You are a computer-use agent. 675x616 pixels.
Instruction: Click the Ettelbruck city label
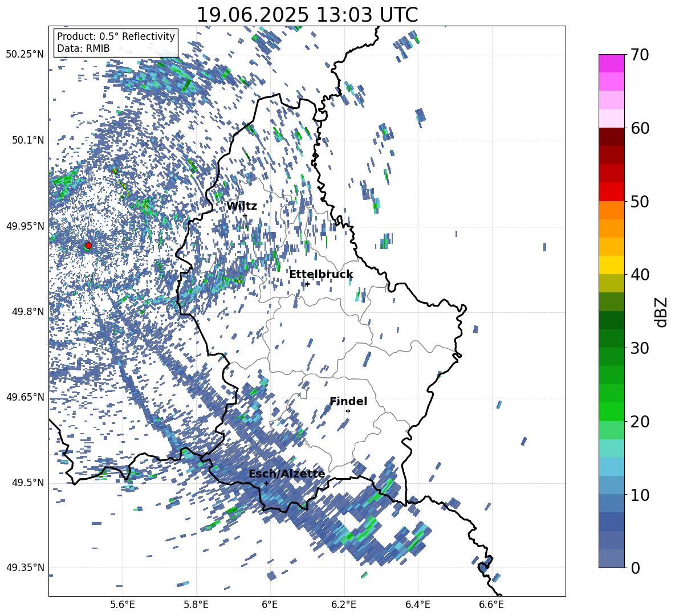pos(321,274)
